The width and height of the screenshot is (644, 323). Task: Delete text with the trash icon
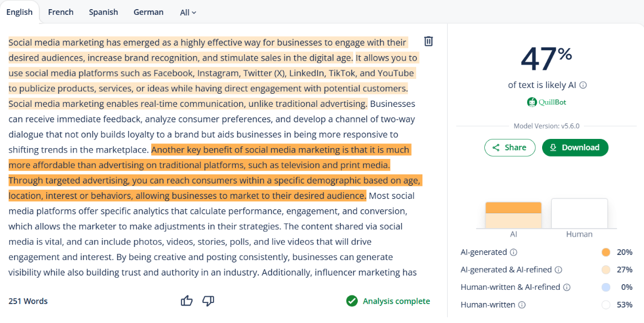(x=428, y=41)
